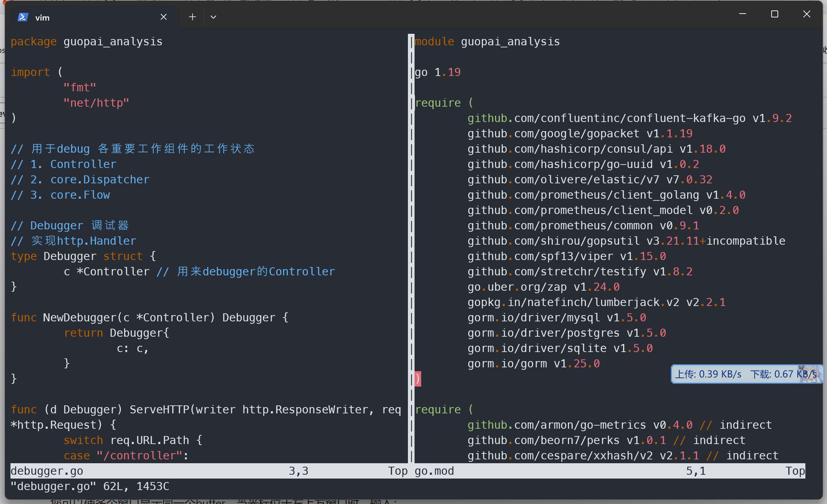827x504 pixels.
Task: Click the highlighted closing parenthesis in go.mod
Action: (x=417, y=379)
